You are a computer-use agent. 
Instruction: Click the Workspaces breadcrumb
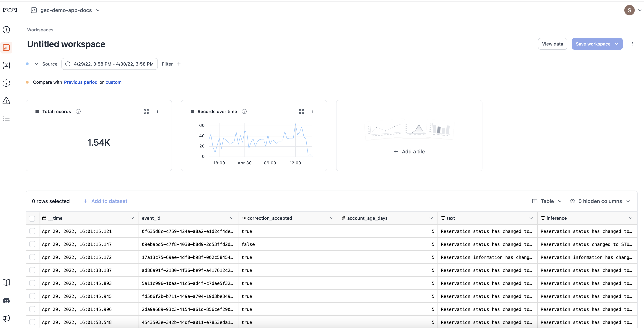40,30
